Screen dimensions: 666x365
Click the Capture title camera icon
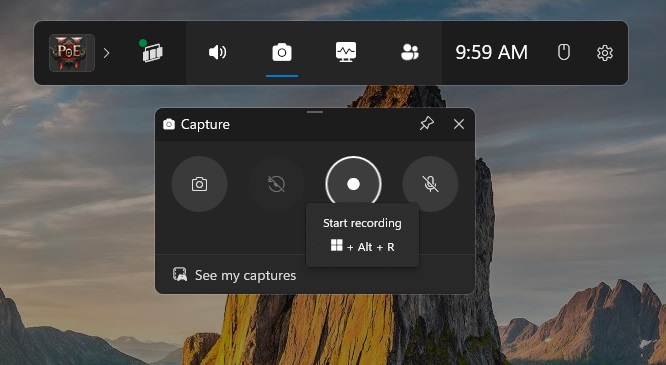(169, 124)
